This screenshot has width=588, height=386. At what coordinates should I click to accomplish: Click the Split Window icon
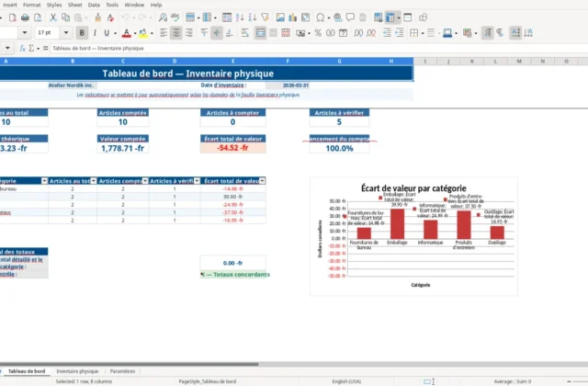pyautogui.click(x=408, y=17)
